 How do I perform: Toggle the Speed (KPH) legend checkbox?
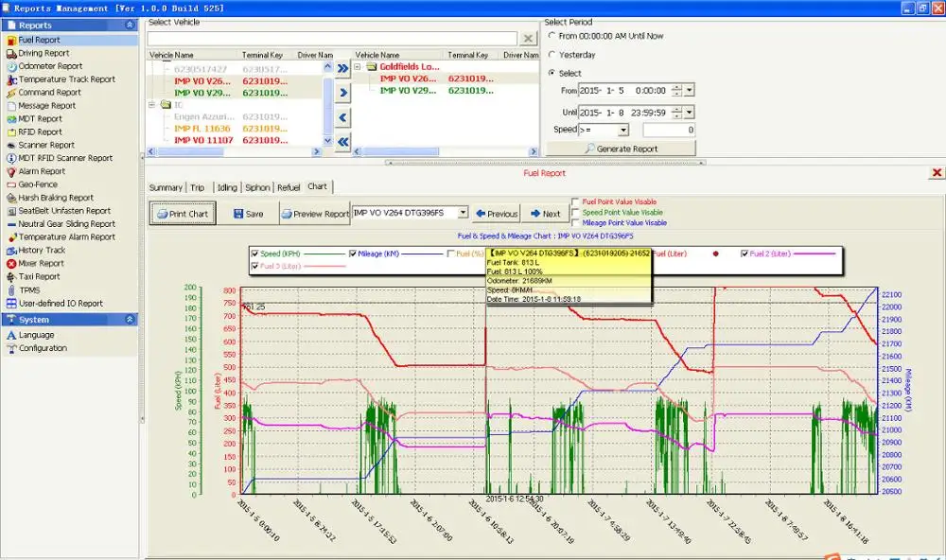[254, 254]
